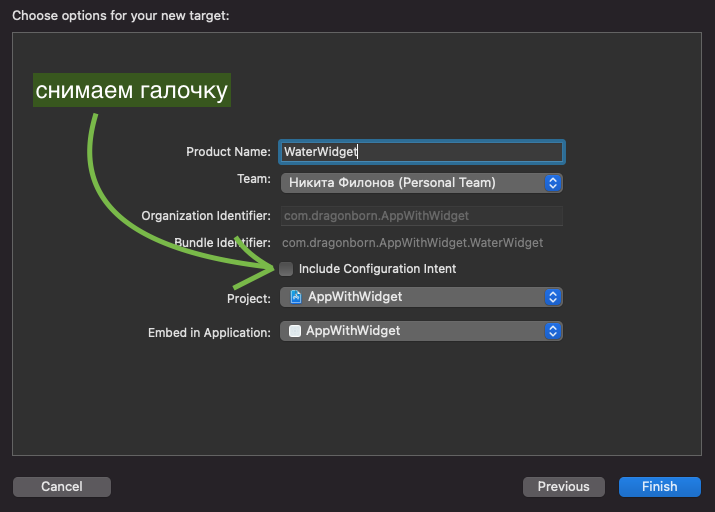The width and height of the screenshot is (715, 512).
Task: Click chevron arrows on Embed in Application popup
Action: click(x=552, y=331)
